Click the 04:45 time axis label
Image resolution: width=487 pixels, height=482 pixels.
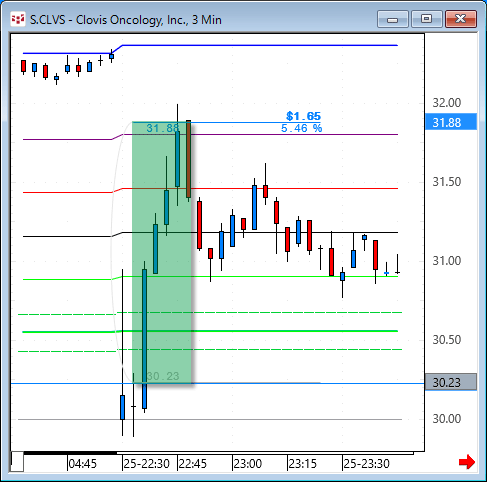point(82,464)
